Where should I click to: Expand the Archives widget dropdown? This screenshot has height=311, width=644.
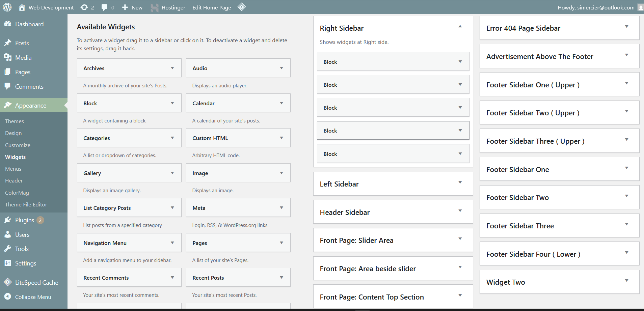172,68
